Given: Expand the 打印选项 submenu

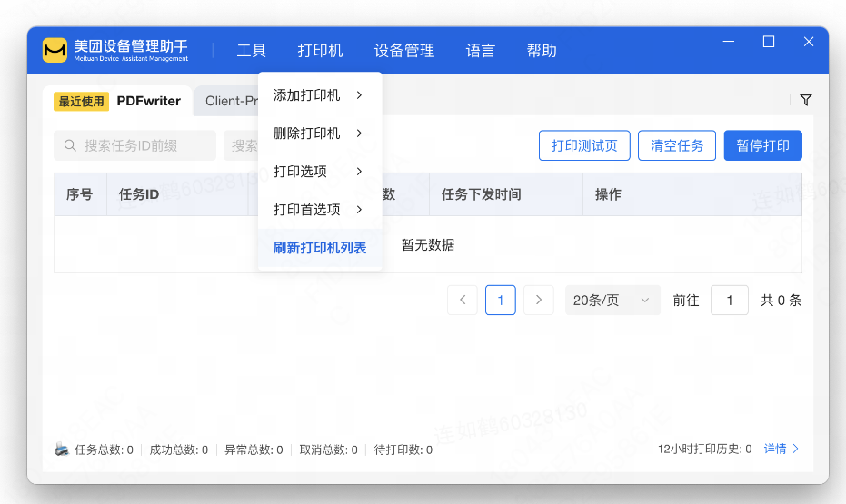Looking at the screenshot, I should (320, 172).
